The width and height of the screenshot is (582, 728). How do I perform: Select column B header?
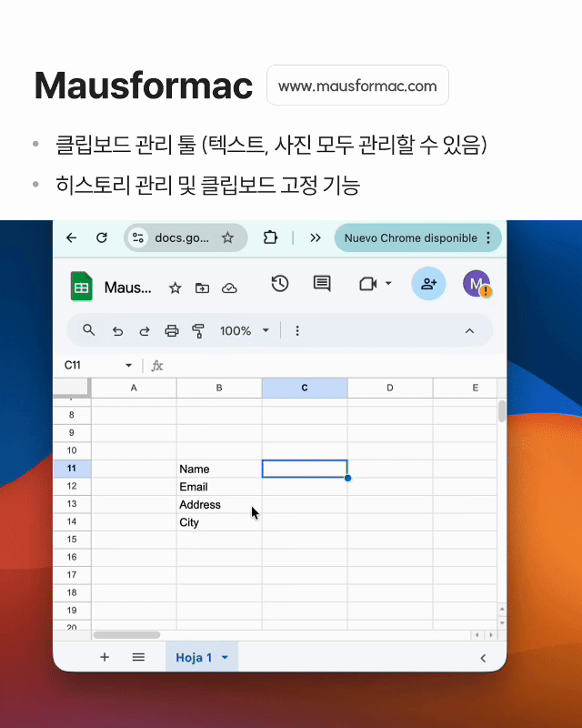pyautogui.click(x=219, y=389)
